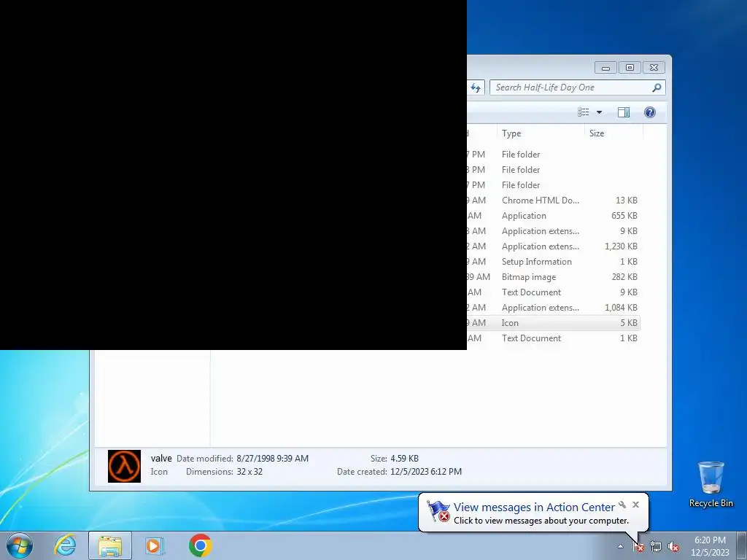Click the muted volume tray icon

click(x=673, y=547)
